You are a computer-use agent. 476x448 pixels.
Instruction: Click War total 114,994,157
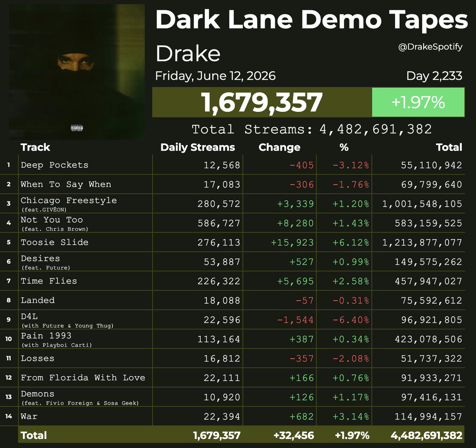428,417
